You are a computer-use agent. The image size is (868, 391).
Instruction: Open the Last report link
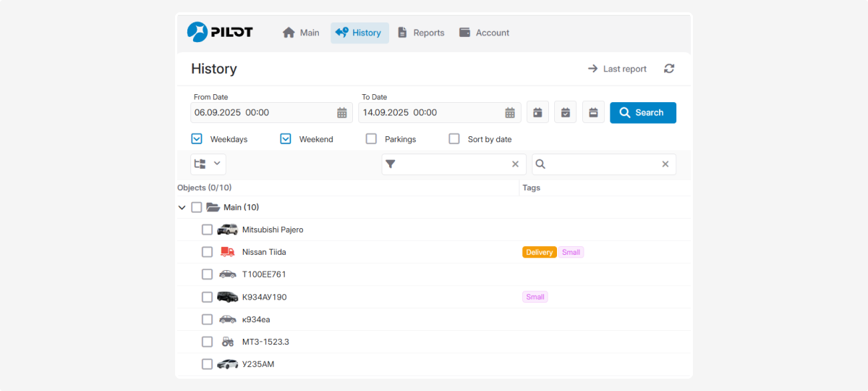[617, 69]
